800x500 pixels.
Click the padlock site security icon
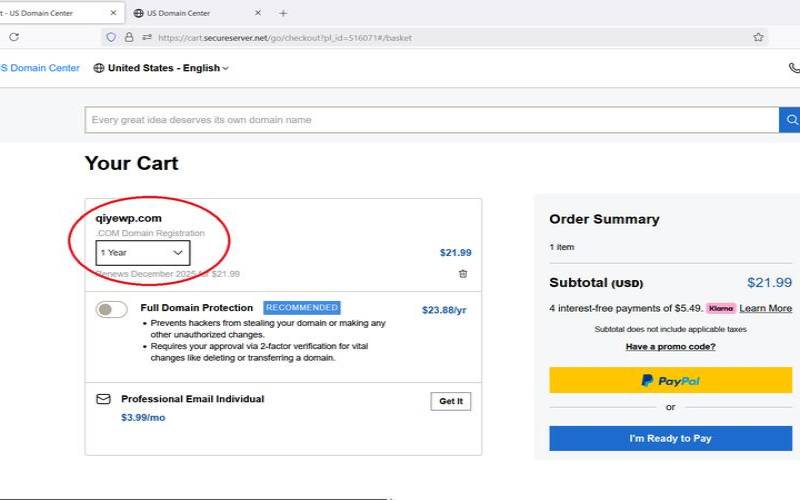(x=128, y=37)
